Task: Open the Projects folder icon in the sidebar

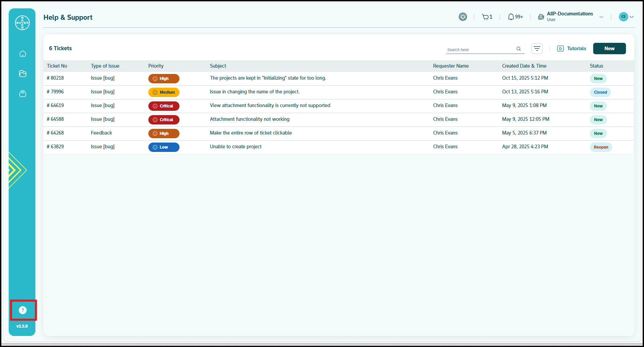Action: [x=22, y=74]
